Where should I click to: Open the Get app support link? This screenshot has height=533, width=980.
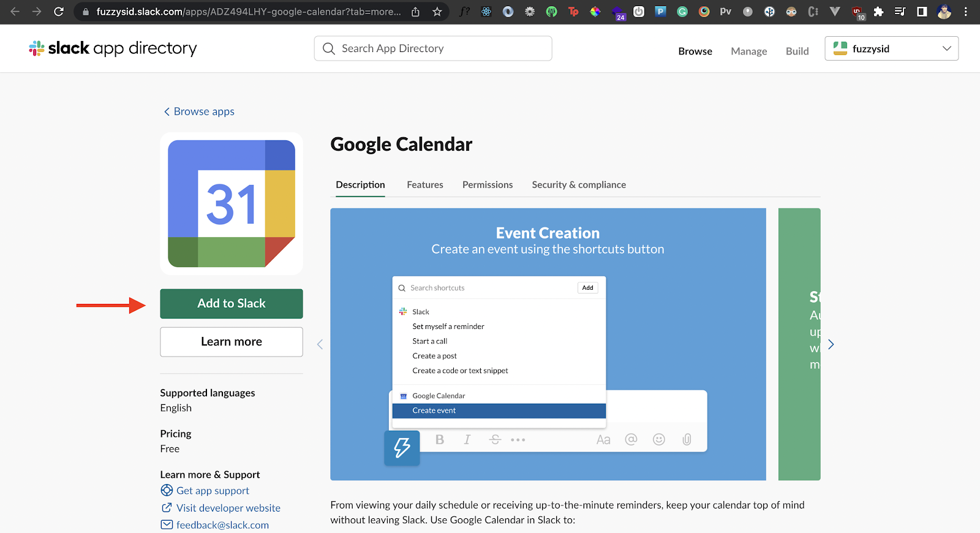205,491
